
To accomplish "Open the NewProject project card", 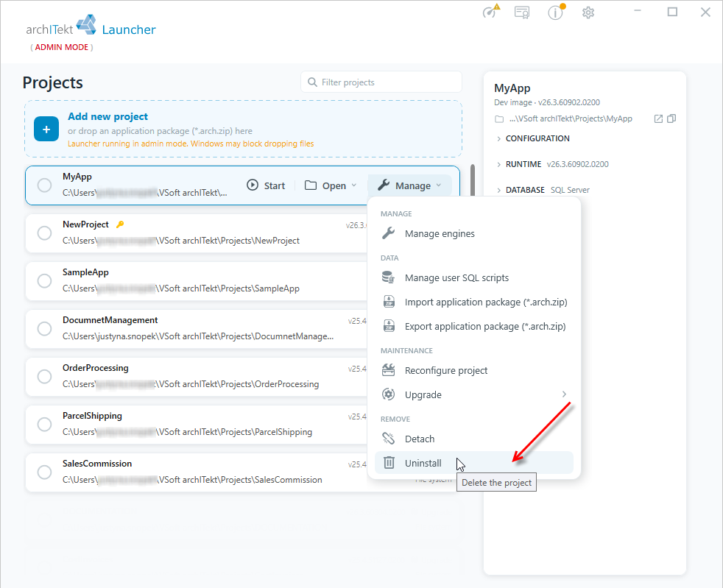I will coord(197,233).
